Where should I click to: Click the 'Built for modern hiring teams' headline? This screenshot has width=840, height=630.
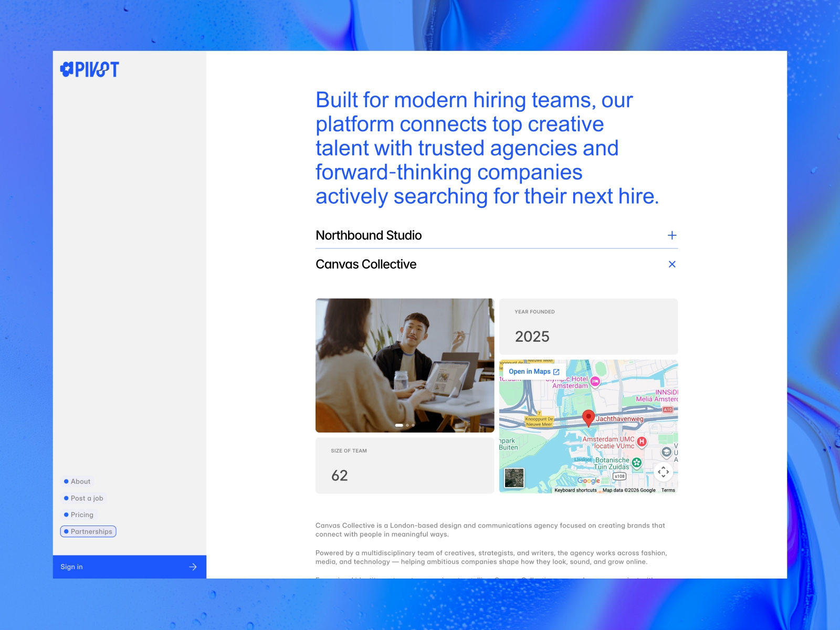487,148
